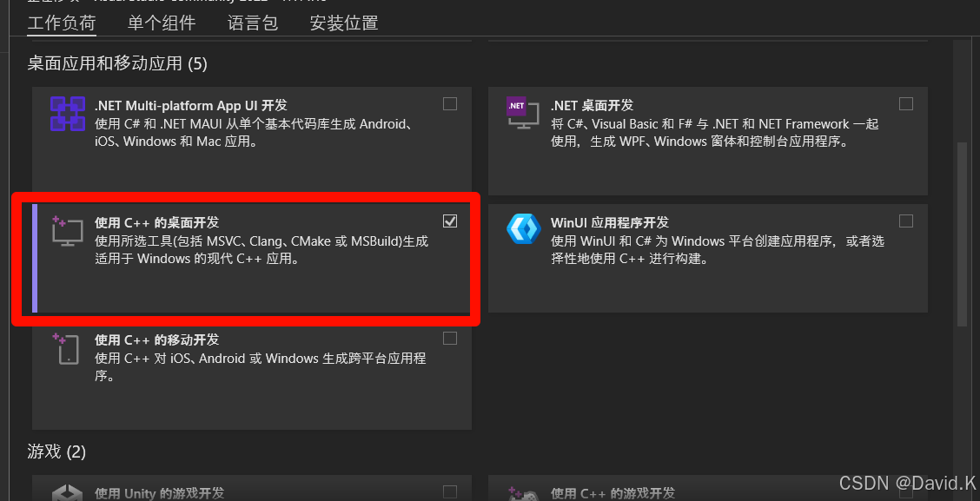The height and width of the screenshot is (501, 980).
Task: Click the .NET MAUI description text
Action: point(253,133)
